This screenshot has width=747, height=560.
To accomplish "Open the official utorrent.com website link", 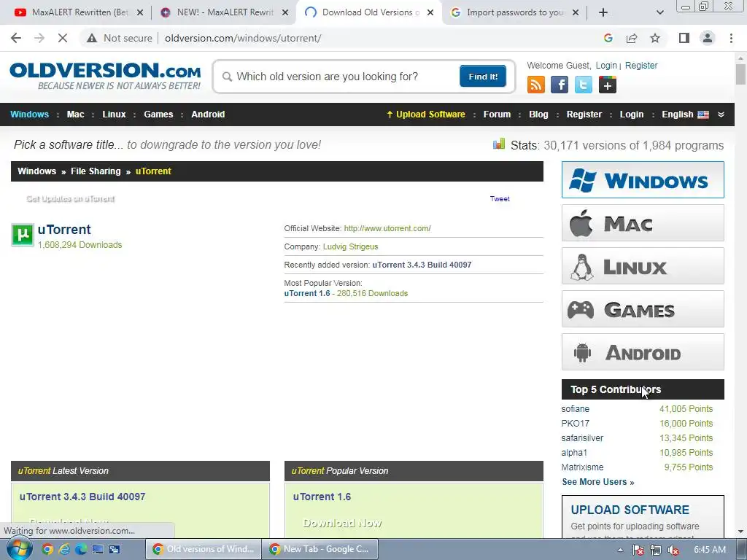I will tap(387, 228).
